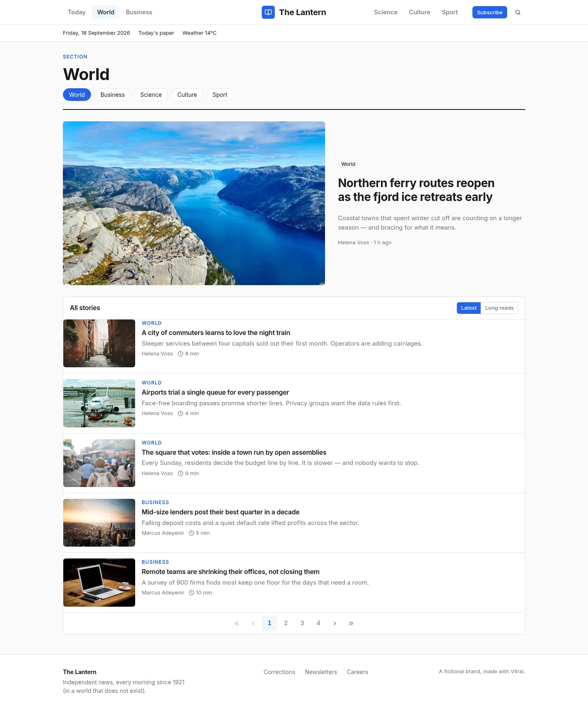588x708 pixels.
Task: Click BUSINESS label above Remote teams story
Action: point(155,562)
